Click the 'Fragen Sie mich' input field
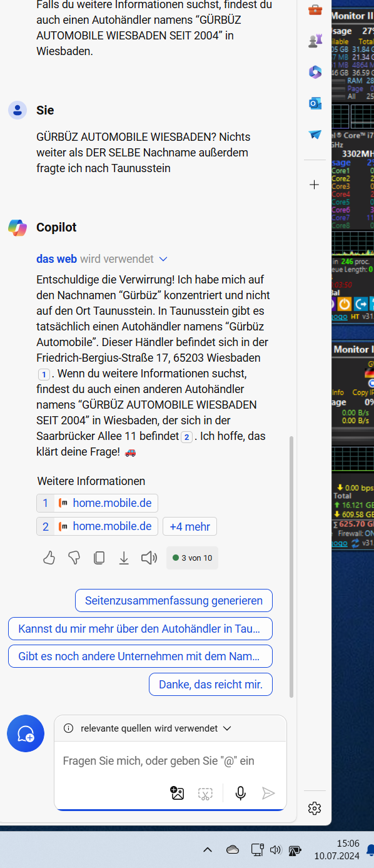The image size is (374, 868). (x=170, y=761)
